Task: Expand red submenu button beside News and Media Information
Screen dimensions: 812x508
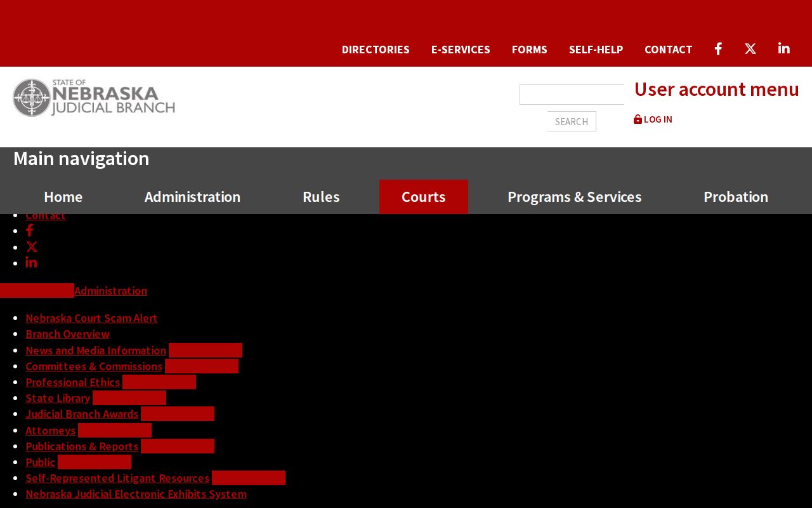Action: tap(206, 351)
